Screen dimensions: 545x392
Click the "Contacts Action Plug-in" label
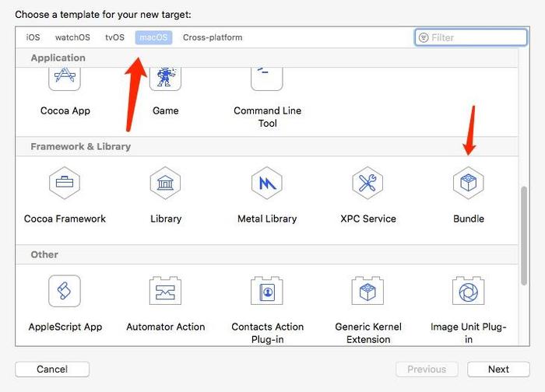click(x=267, y=333)
